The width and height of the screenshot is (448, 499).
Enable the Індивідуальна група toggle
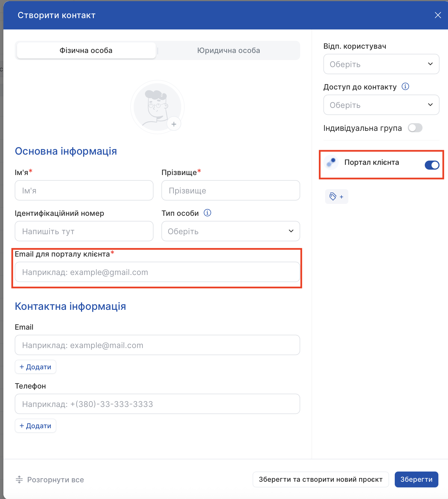coord(415,128)
